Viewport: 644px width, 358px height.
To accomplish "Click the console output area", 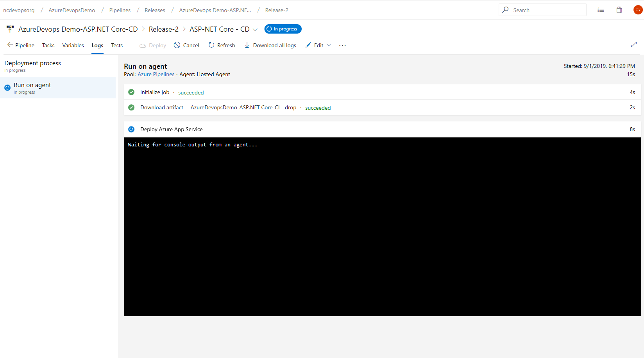I will pos(383,227).
